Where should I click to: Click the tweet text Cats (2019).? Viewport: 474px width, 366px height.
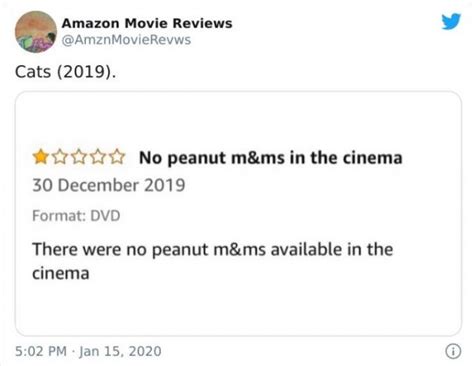66,71
